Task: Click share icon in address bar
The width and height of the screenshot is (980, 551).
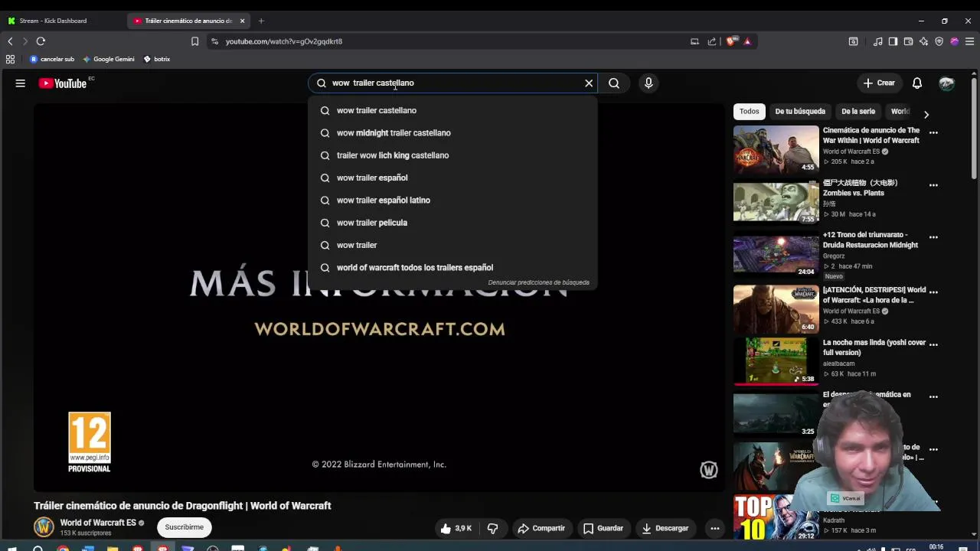Action: click(712, 41)
